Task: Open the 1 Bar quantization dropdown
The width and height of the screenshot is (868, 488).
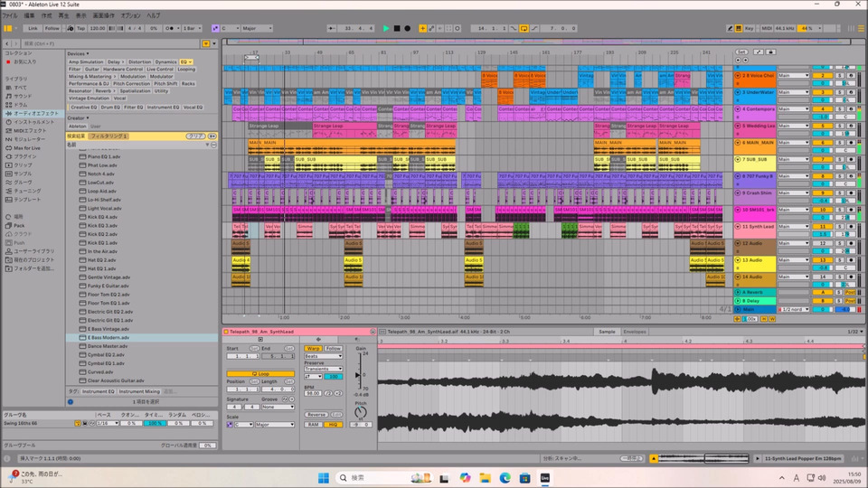Action: point(192,28)
